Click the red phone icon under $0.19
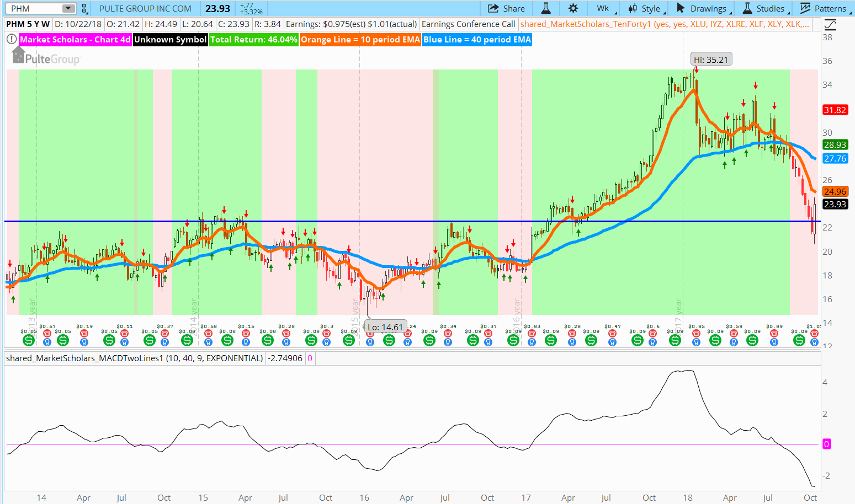 (x=84, y=334)
